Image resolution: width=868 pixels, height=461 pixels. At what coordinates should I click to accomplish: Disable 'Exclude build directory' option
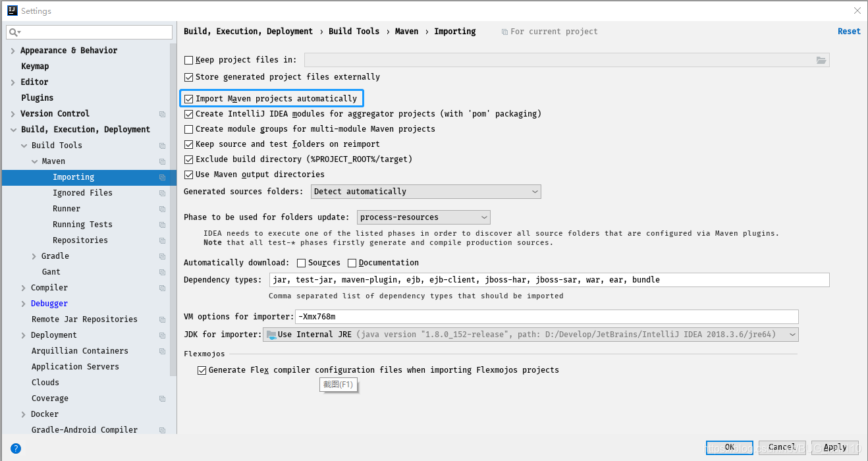click(189, 159)
